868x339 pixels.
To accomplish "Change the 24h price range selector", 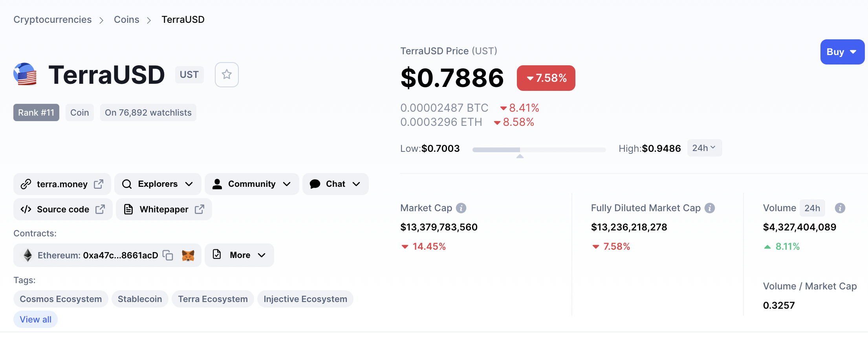I will point(704,148).
